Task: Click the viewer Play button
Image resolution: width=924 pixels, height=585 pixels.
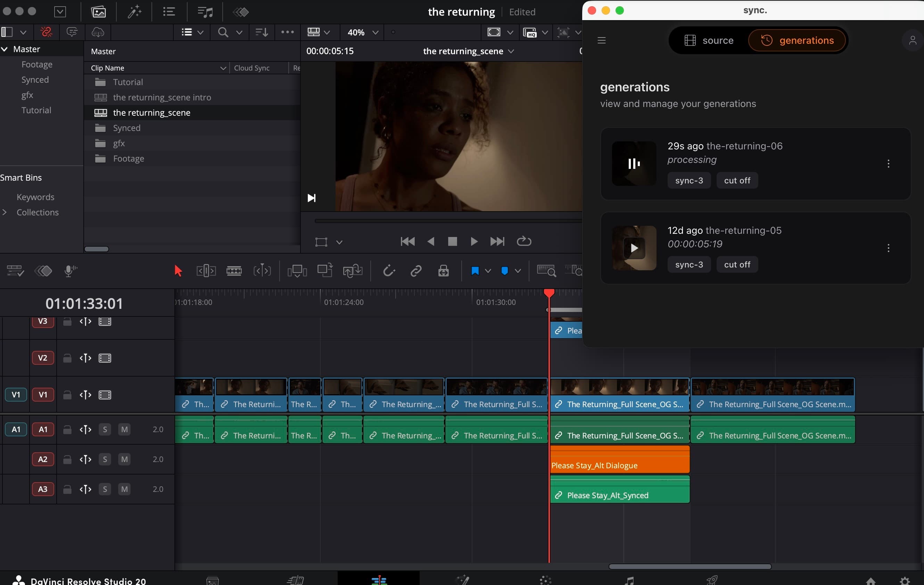Action: pos(474,241)
